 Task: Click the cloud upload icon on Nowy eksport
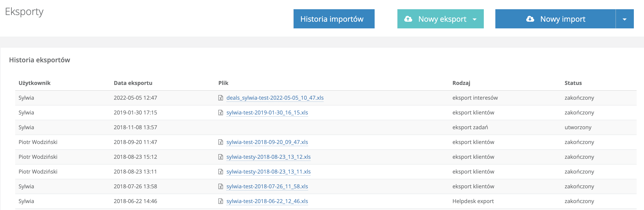point(408,19)
